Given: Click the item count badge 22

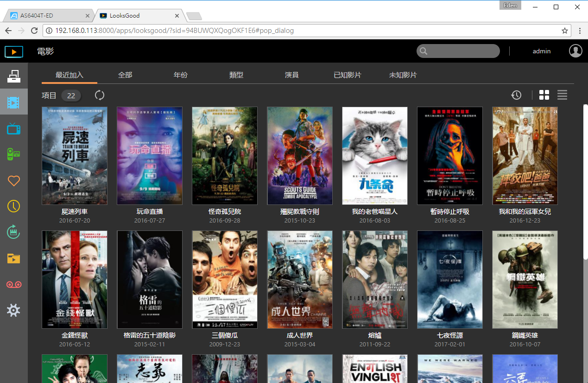Looking at the screenshot, I should tap(71, 96).
